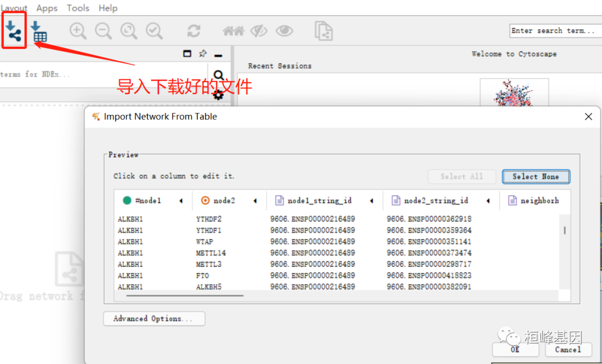Open node1_string_id column dropdown arrow
Screen dimensions: 602x364
tap(372, 201)
